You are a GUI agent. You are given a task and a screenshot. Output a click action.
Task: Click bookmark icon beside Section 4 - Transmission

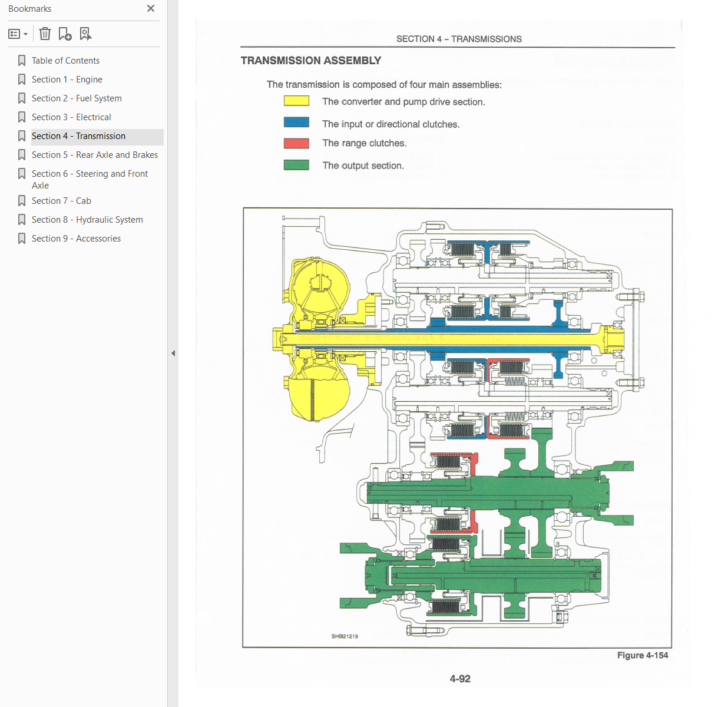tap(22, 136)
